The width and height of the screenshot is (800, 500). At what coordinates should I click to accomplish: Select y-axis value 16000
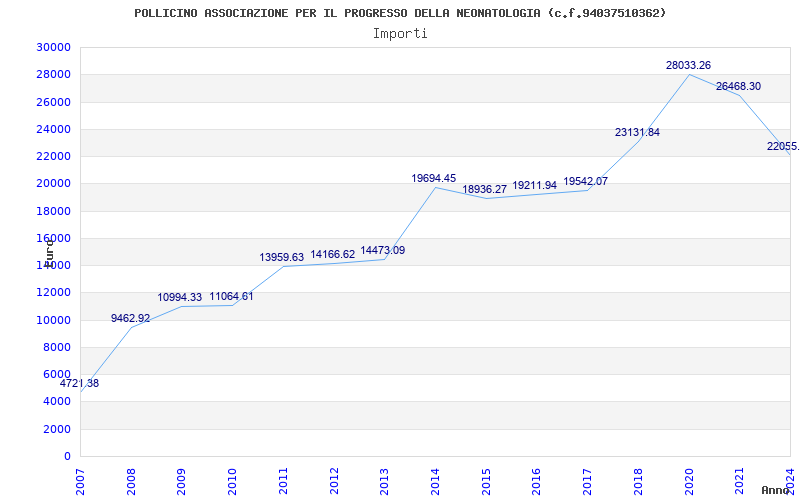(53, 238)
